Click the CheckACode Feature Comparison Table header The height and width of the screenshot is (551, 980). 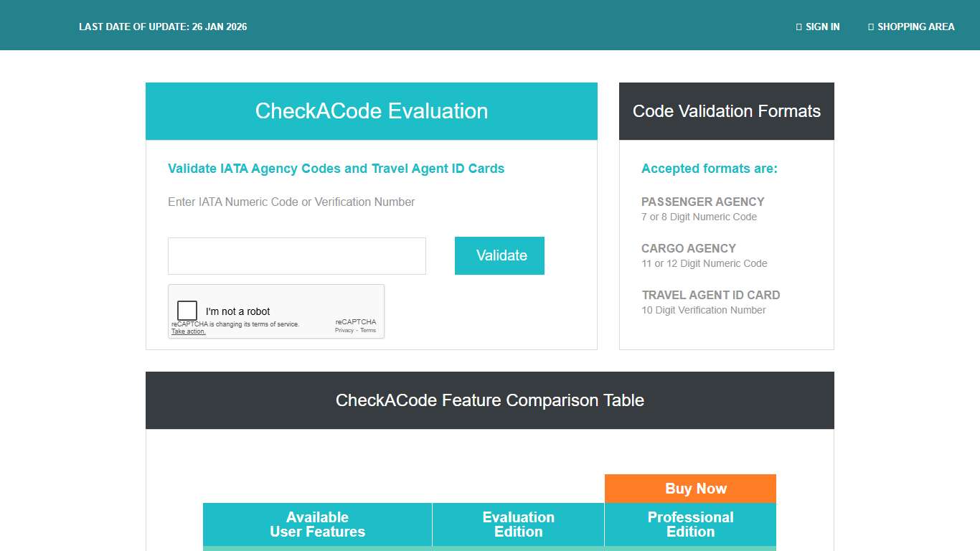(489, 400)
